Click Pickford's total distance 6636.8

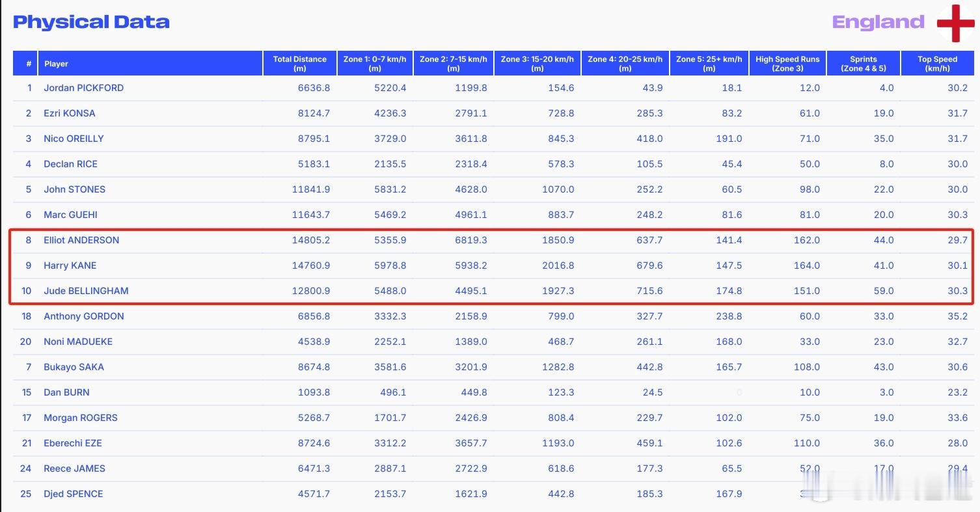(314, 88)
